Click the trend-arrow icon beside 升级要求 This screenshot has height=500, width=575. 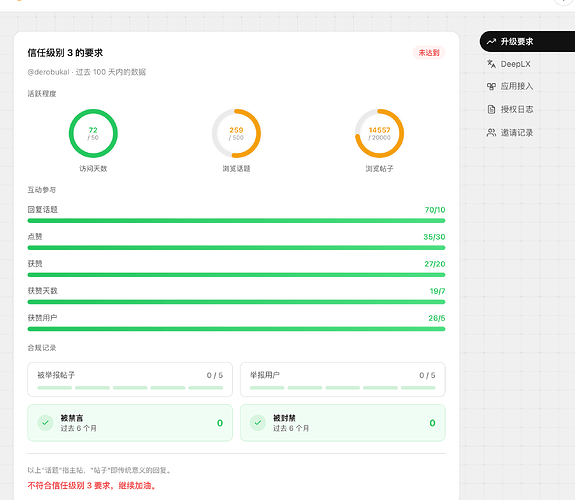491,41
